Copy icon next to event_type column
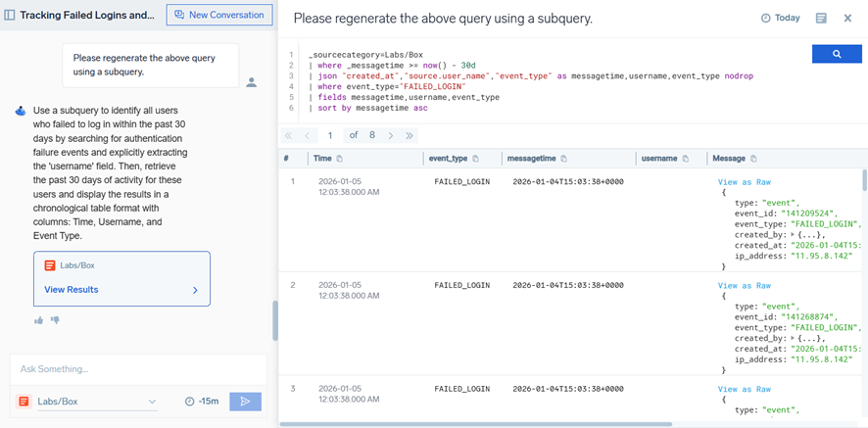This screenshot has width=868, height=428. point(476,159)
